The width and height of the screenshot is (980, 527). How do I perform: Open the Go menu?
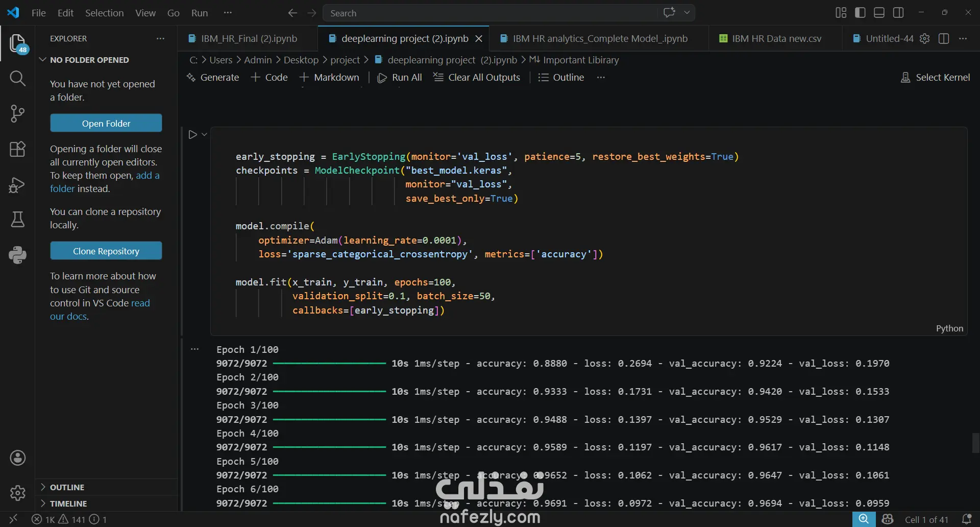(x=174, y=13)
